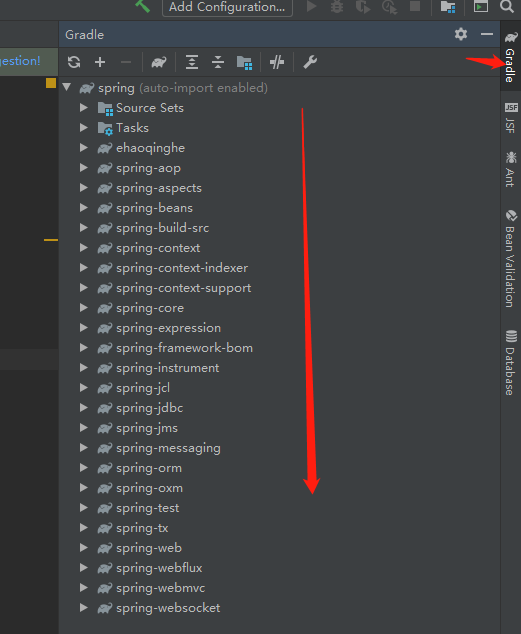Execute Gradle task elephant icon
This screenshot has width=521, height=634.
coord(159,62)
